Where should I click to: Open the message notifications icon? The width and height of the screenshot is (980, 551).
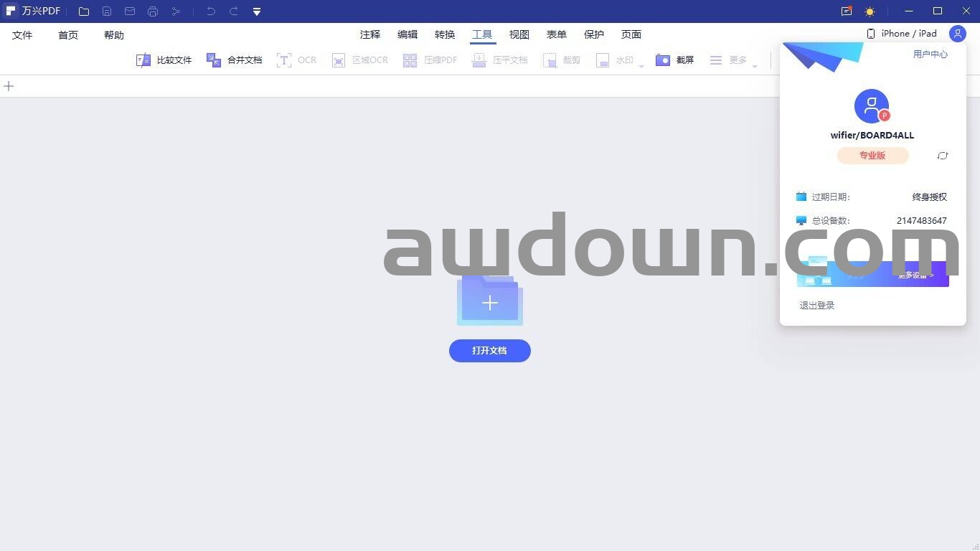click(x=847, y=11)
